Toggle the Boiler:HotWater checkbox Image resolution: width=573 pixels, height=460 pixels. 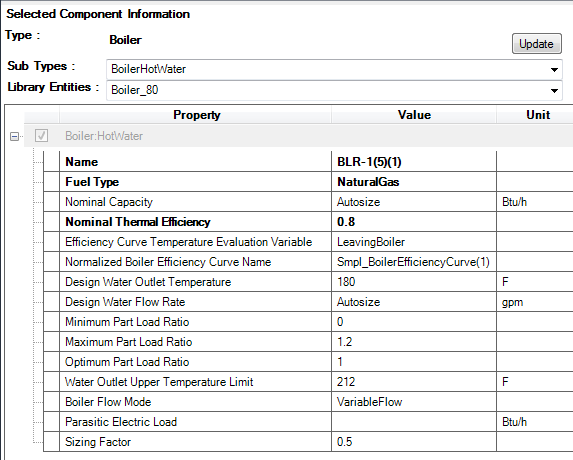[41, 136]
